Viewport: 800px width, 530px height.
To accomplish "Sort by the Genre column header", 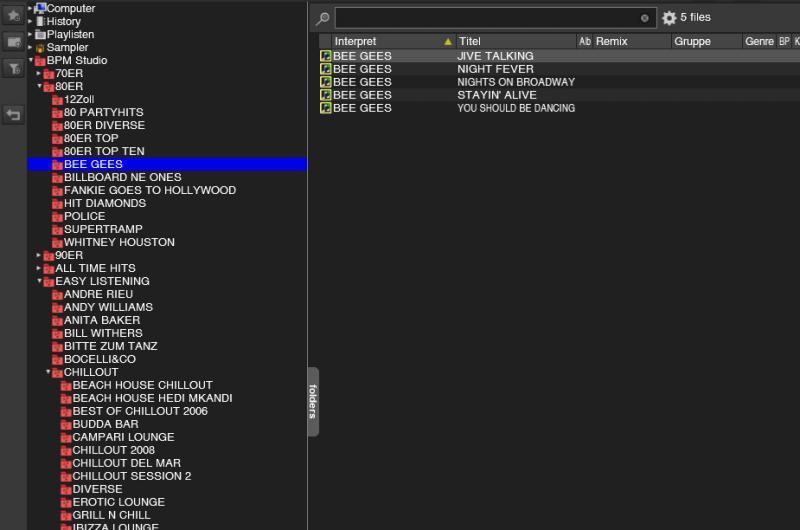I will point(759,41).
